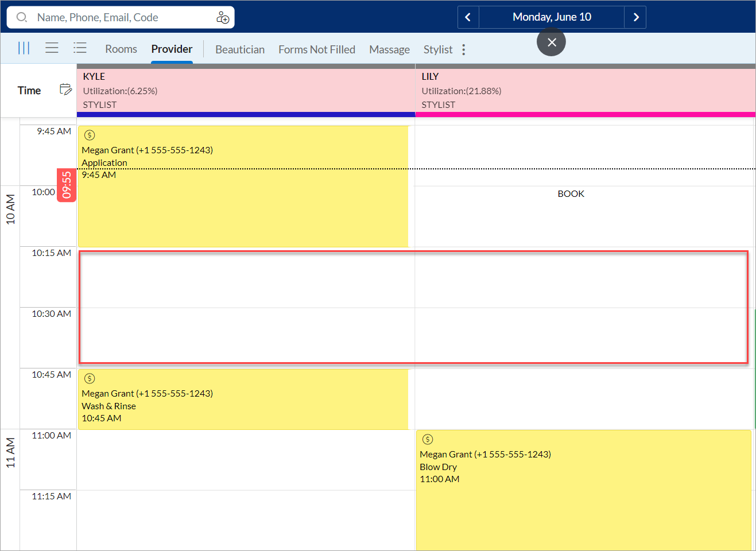
Task: Click the add guest icon in search bar
Action: 223,18
